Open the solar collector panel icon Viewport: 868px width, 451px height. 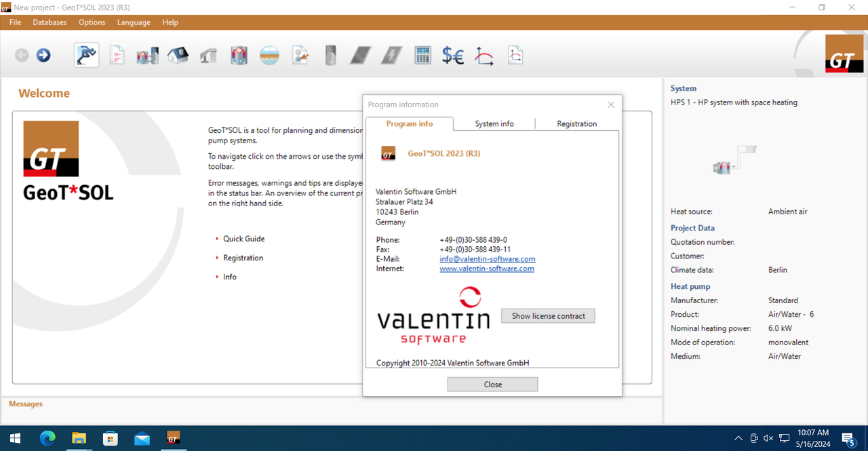[x=361, y=56]
